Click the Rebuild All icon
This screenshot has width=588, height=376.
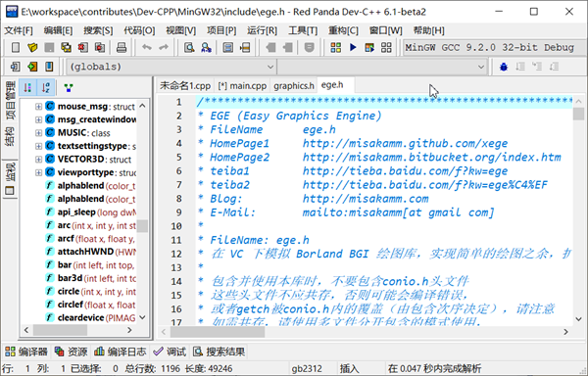point(386,48)
